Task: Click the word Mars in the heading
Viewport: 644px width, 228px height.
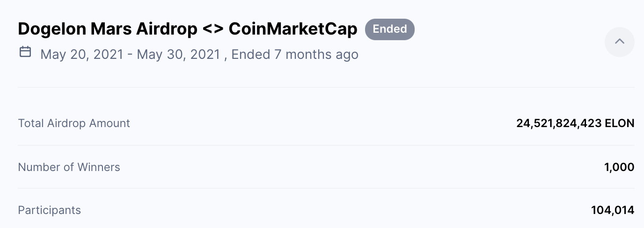Action: pyautogui.click(x=111, y=29)
